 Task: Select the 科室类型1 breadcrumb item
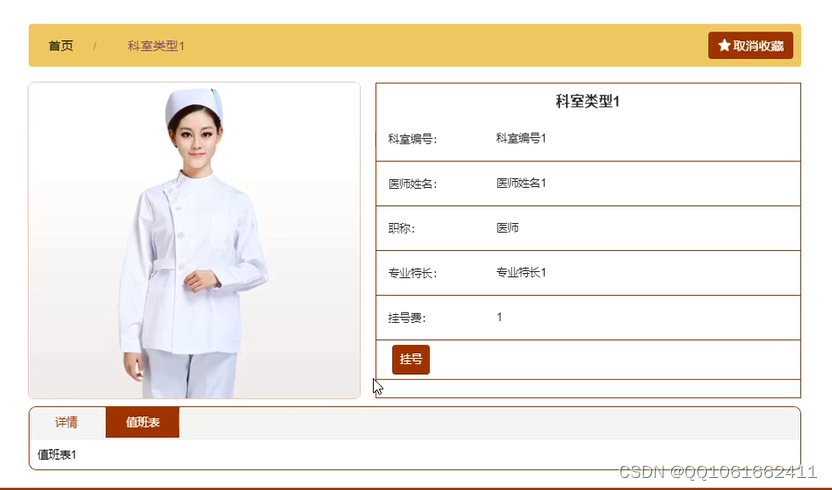pyautogui.click(x=155, y=46)
